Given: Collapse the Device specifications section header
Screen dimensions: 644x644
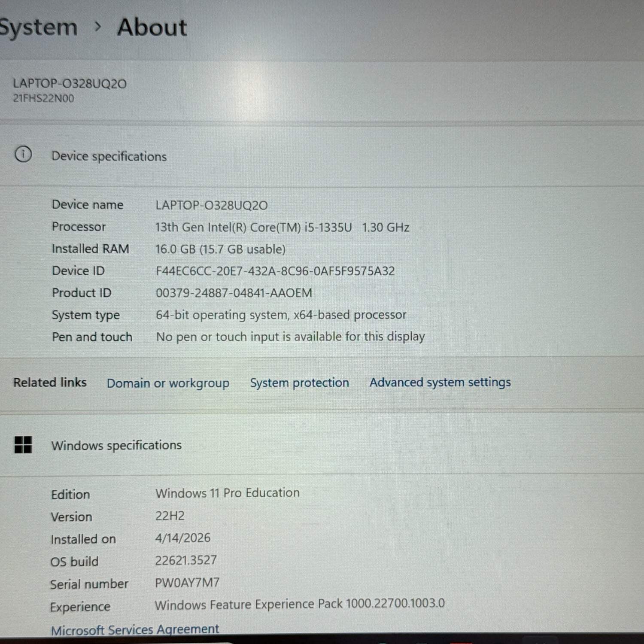Looking at the screenshot, I should pos(322,155).
